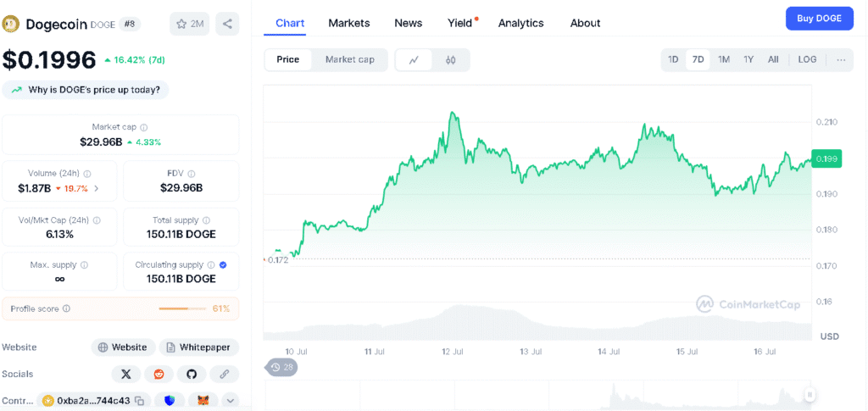Click the $0.1996 price text
This screenshot has width=868, height=411.
tap(49, 59)
